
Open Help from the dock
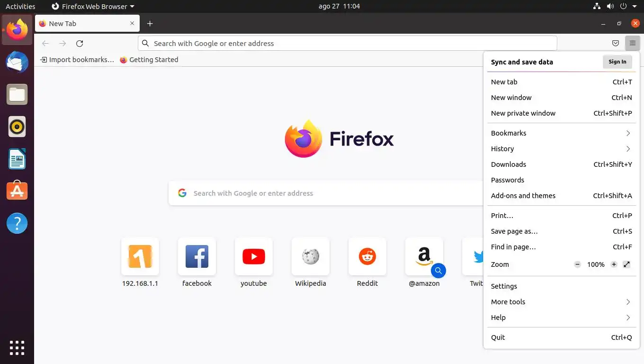(x=17, y=223)
